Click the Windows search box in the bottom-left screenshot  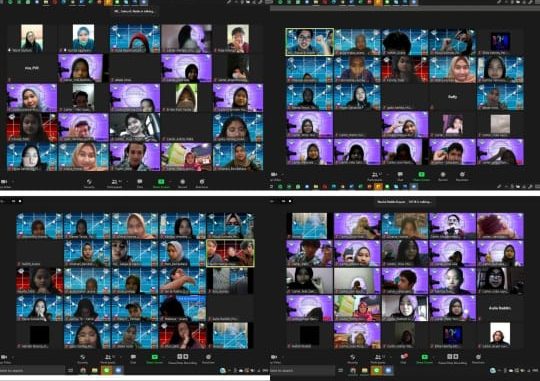tap(32, 371)
